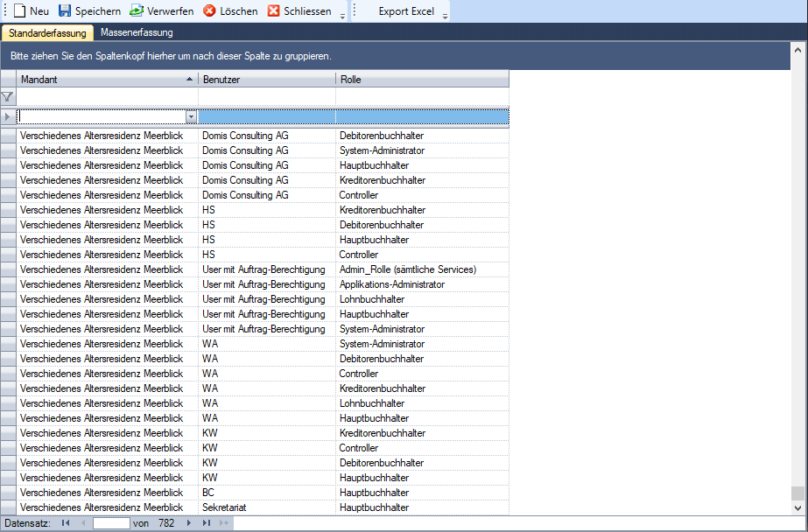This screenshot has width=808, height=532.
Task: Jump to the last record in navigator
Action: pyautogui.click(x=207, y=523)
